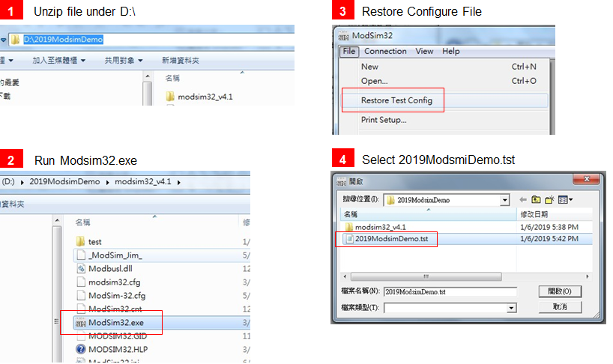The height and width of the screenshot is (364, 613).
Task: Open the Help menu in ModSim32
Action: pyautogui.click(x=451, y=51)
